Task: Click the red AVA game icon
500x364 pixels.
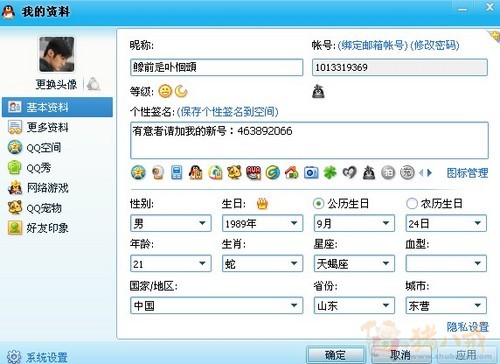Action: (253, 173)
